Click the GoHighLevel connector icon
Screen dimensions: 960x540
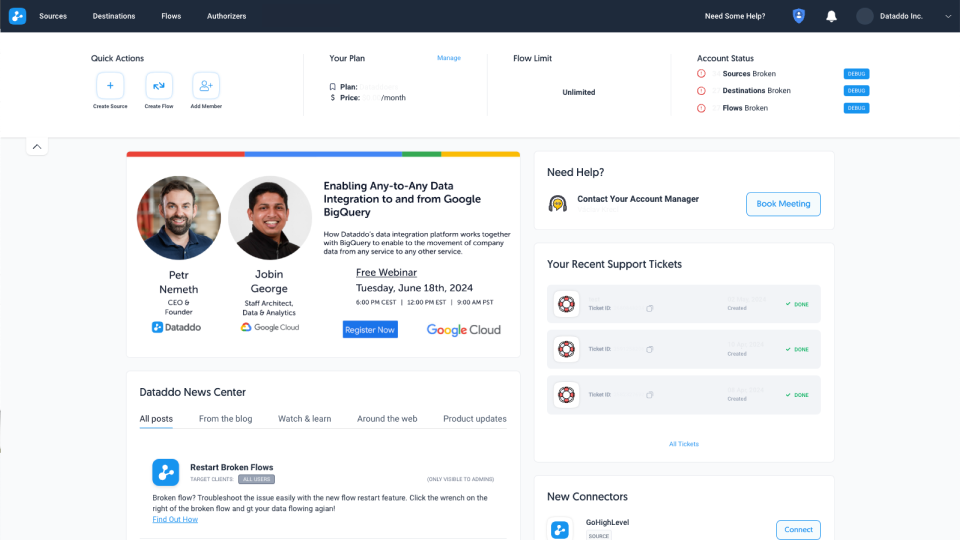560,530
